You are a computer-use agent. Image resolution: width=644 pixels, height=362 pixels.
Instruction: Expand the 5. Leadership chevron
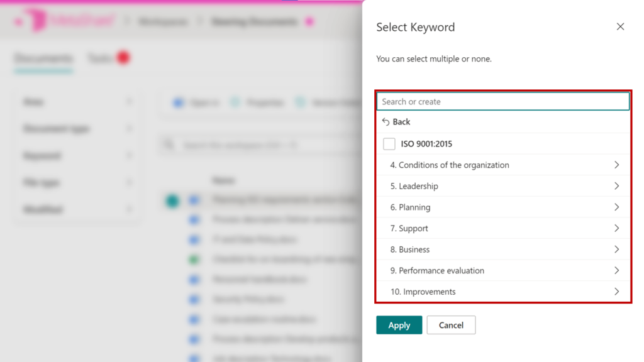tap(616, 186)
